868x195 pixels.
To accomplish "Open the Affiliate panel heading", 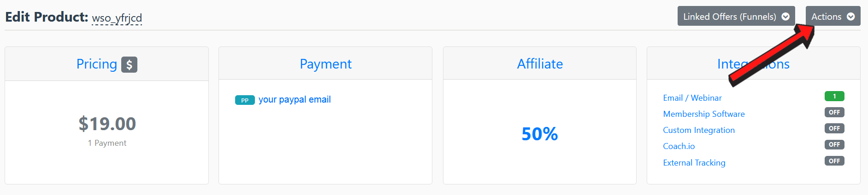I will tap(540, 64).
